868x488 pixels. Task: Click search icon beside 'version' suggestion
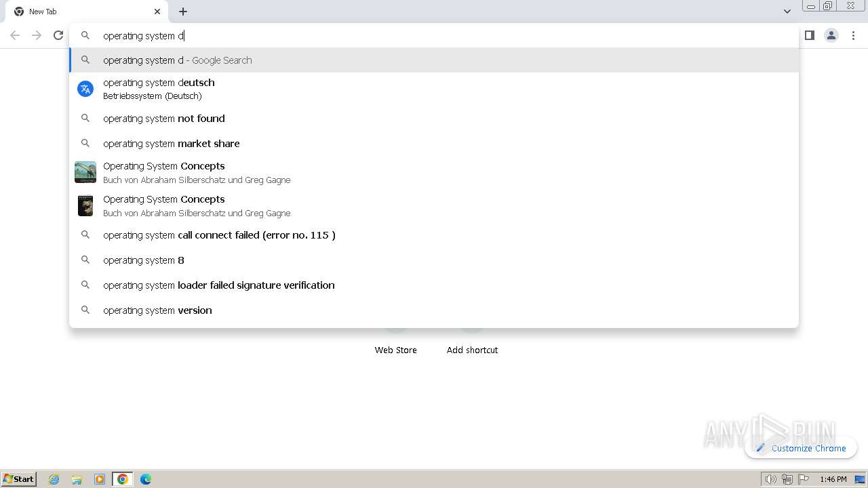(x=85, y=310)
